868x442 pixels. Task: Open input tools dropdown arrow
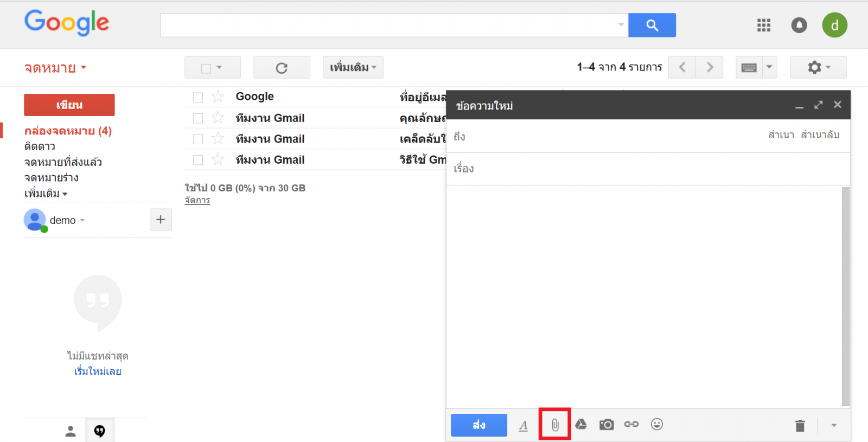click(x=769, y=67)
